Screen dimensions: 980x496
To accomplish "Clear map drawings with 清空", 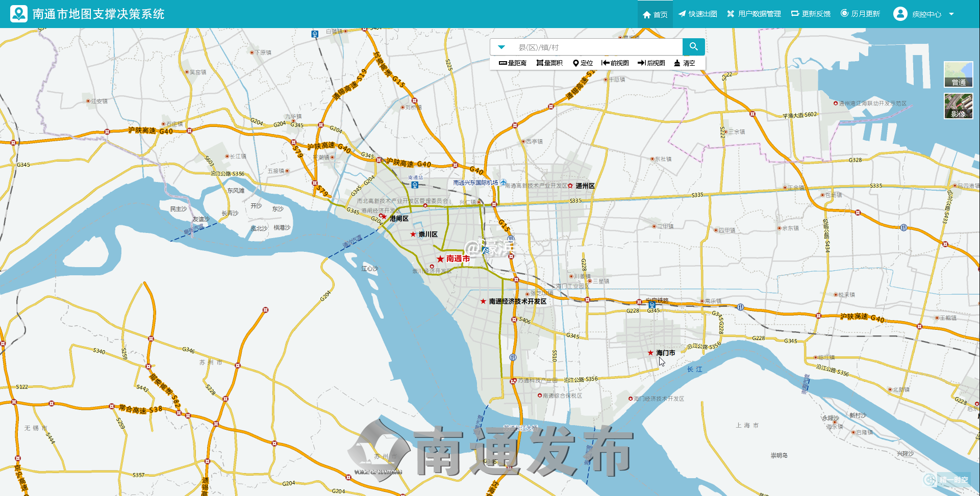I will coord(685,63).
